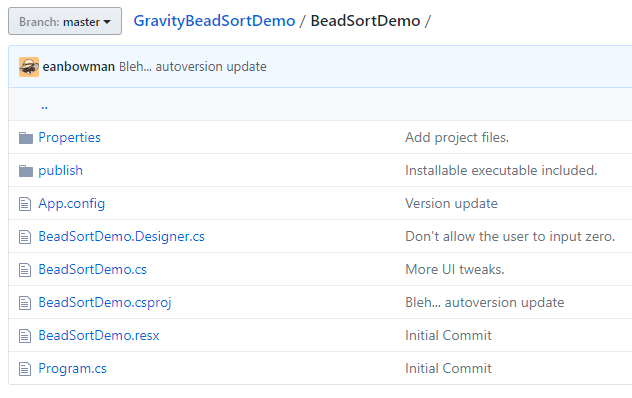
Task: Open App.config file
Action: pyautogui.click(x=71, y=204)
